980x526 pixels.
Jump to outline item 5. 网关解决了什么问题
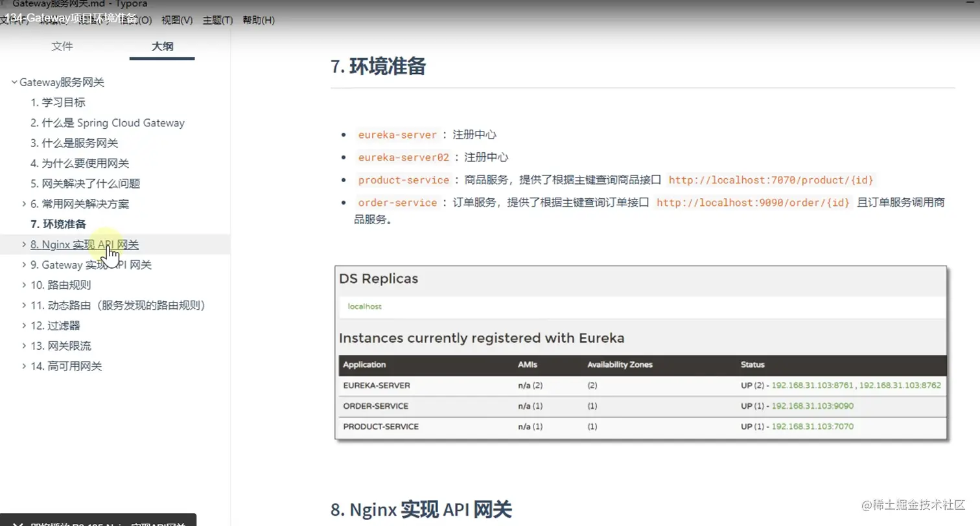click(x=85, y=183)
